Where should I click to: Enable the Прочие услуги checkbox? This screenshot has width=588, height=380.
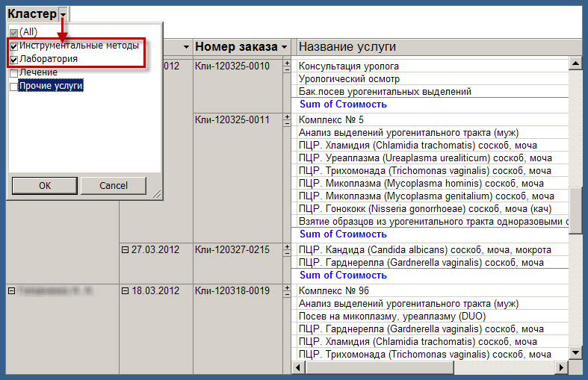[13, 86]
